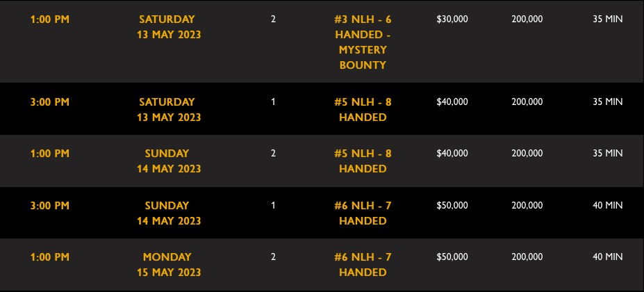Open #5 NLH 8 Handed on Saturday
Screen dimensions: 644x292
point(363,109)
